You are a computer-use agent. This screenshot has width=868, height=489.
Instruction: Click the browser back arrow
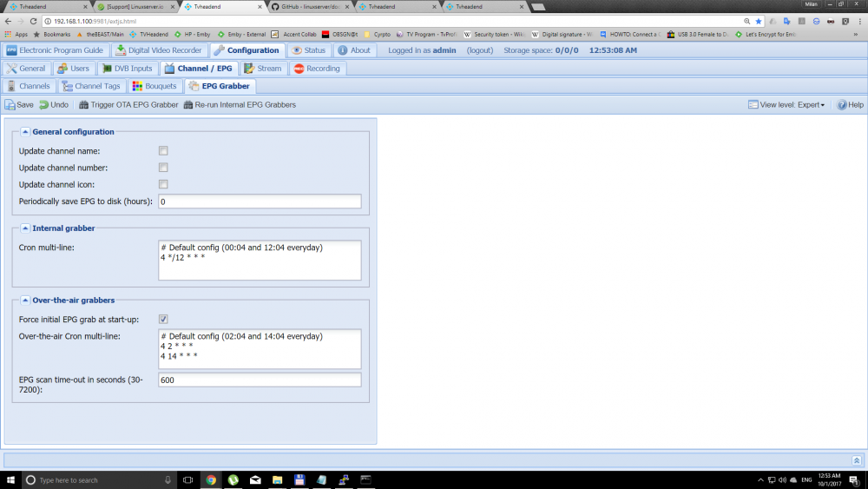coord(8,21)
